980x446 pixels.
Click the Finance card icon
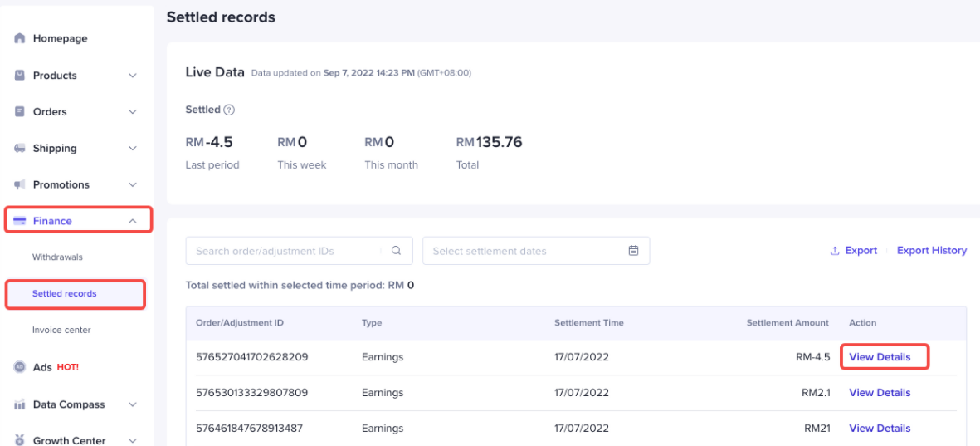click(x=20, y=221)
